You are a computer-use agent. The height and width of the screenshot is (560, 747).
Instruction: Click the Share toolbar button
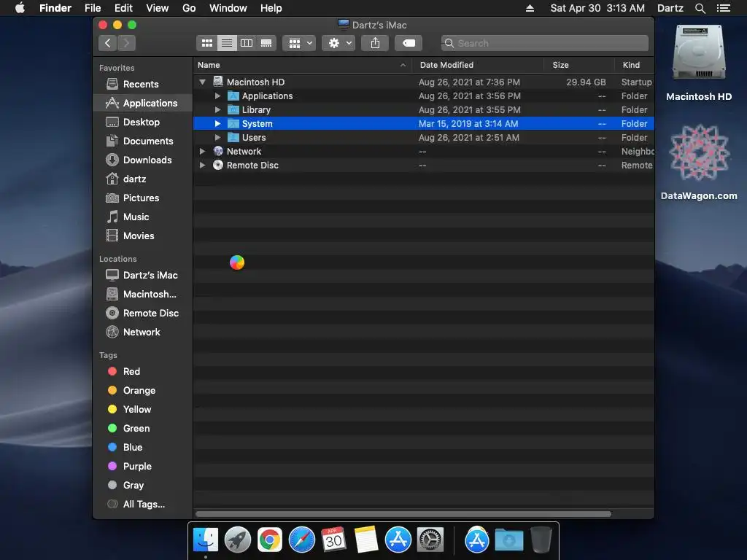(376, 43)
